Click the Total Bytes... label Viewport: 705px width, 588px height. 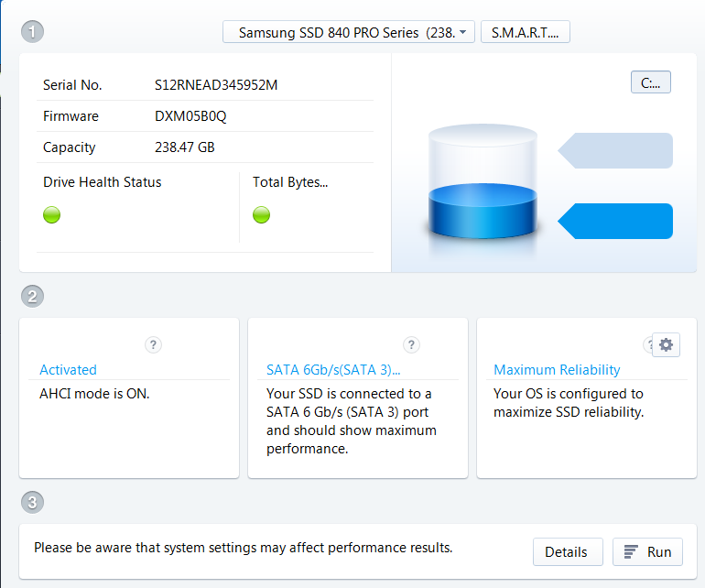pyautogui.click(x=290, y=182)
